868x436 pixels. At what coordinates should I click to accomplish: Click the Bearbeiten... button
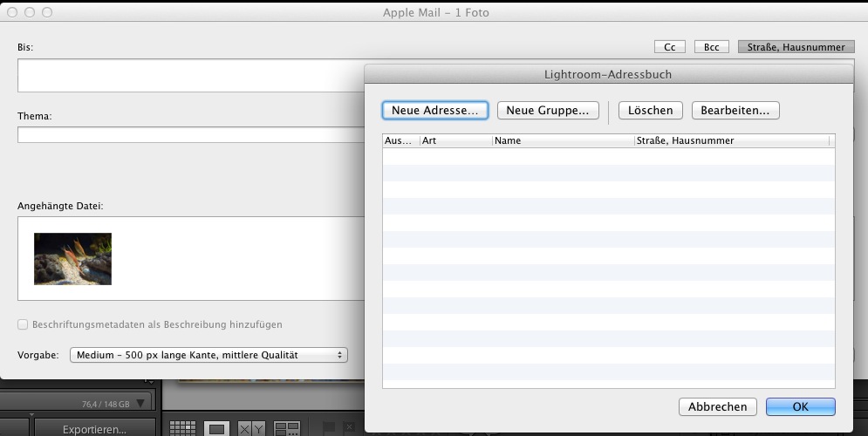(x=735, y=110)
